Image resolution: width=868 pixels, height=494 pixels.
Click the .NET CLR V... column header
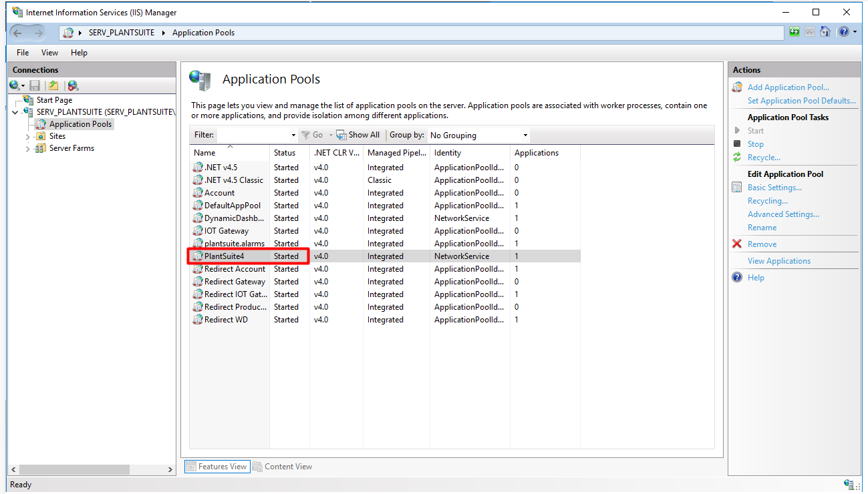336,153
